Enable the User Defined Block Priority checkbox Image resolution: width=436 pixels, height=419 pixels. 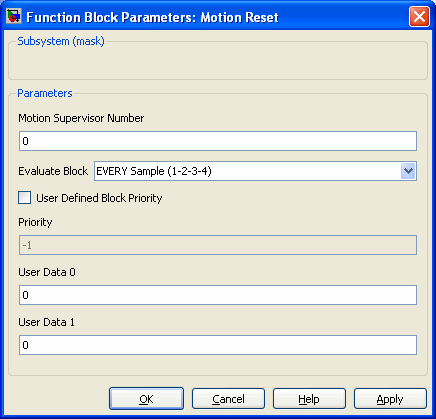25,198
